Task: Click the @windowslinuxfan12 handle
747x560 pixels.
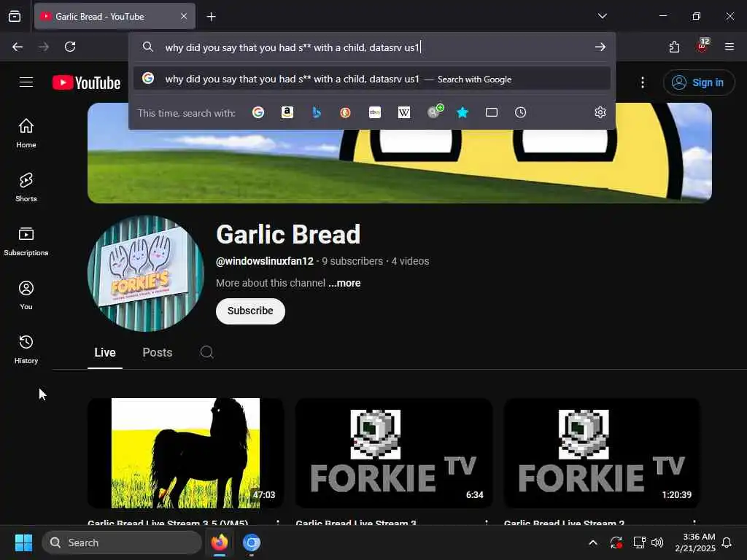Action: pos(265,261)
